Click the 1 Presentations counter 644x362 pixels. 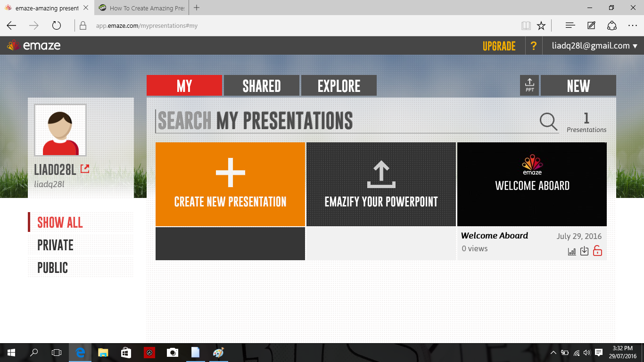click(x=586, y=123)
